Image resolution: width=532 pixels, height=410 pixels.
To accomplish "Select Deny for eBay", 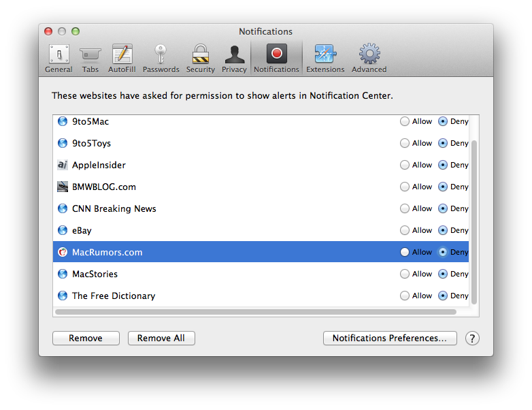I will [442, 230].
